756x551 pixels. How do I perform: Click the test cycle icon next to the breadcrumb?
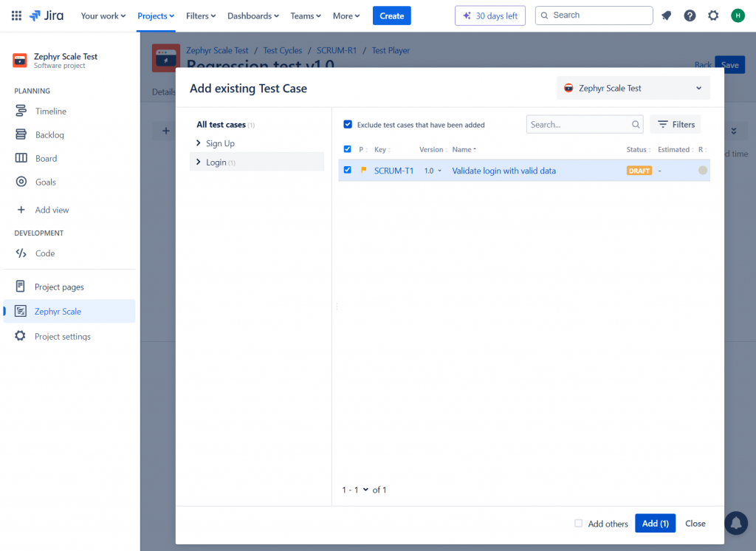click(x=165, y=58)
